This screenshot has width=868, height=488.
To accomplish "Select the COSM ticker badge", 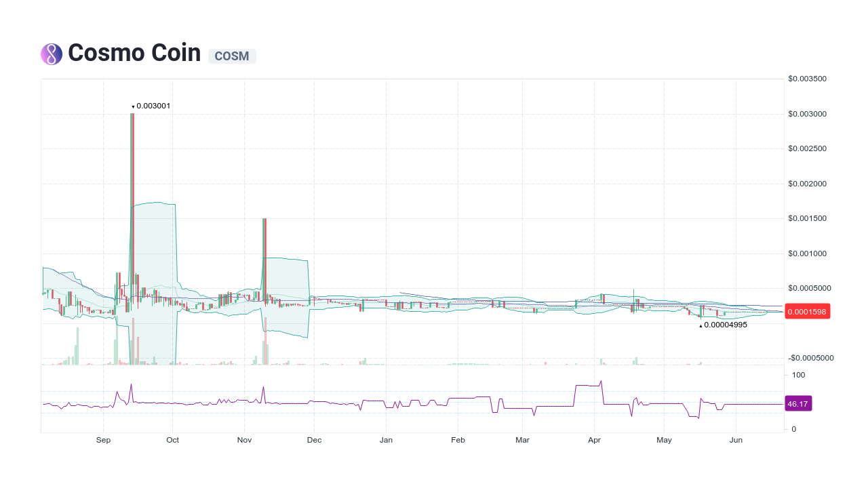I will point(231,56).
